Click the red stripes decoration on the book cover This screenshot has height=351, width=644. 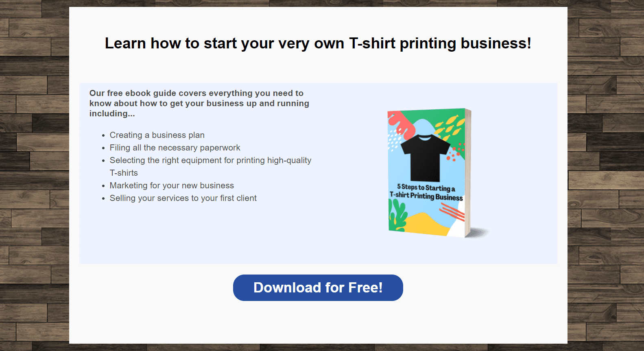(452, 212)
